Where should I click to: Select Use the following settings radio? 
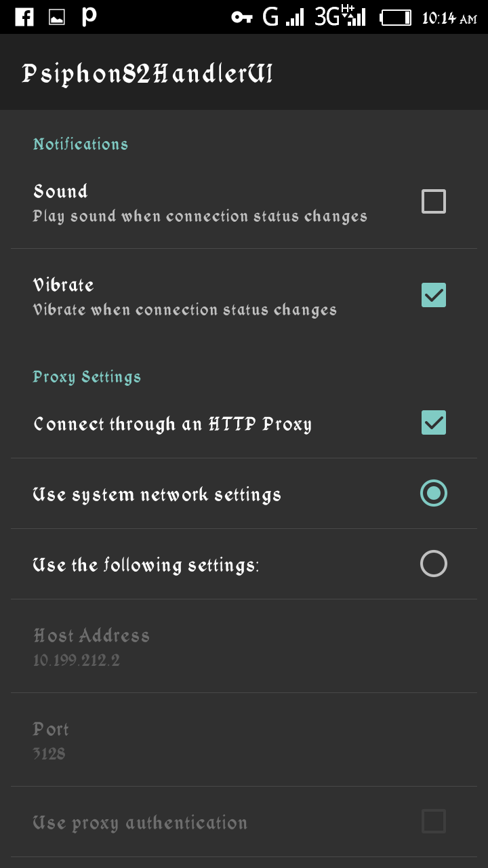point(434,564)
